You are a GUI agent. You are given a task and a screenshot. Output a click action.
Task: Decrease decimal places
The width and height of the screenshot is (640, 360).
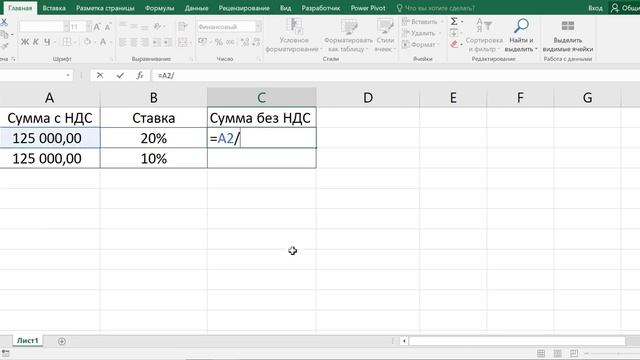[x=256, y=42]
